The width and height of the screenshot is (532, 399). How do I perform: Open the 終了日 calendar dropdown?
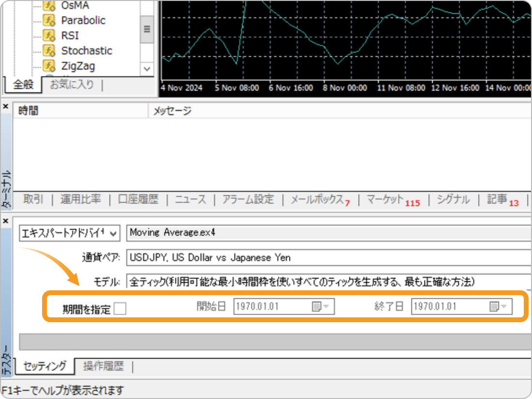pyautogui.click(x=499, y=306)
